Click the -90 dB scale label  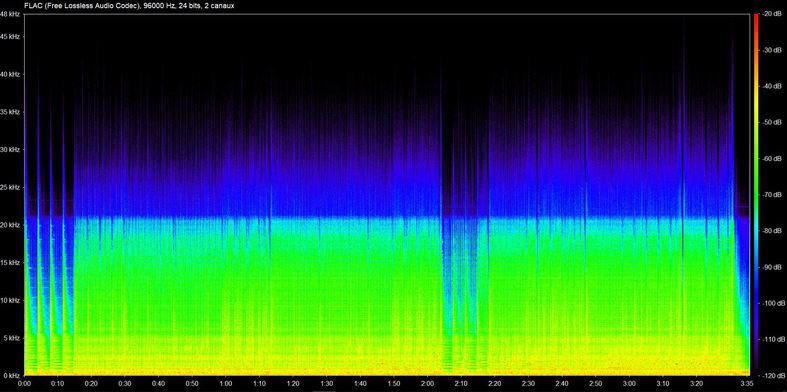coord(772,267)
